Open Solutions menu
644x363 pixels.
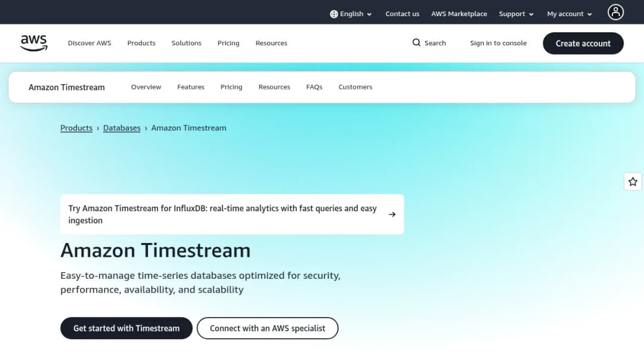coord(187,43)
